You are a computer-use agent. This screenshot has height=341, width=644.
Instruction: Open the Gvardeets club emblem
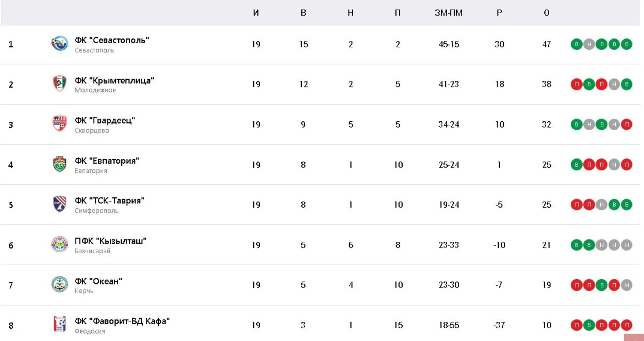pyautogui.click(x=60, y=124)
